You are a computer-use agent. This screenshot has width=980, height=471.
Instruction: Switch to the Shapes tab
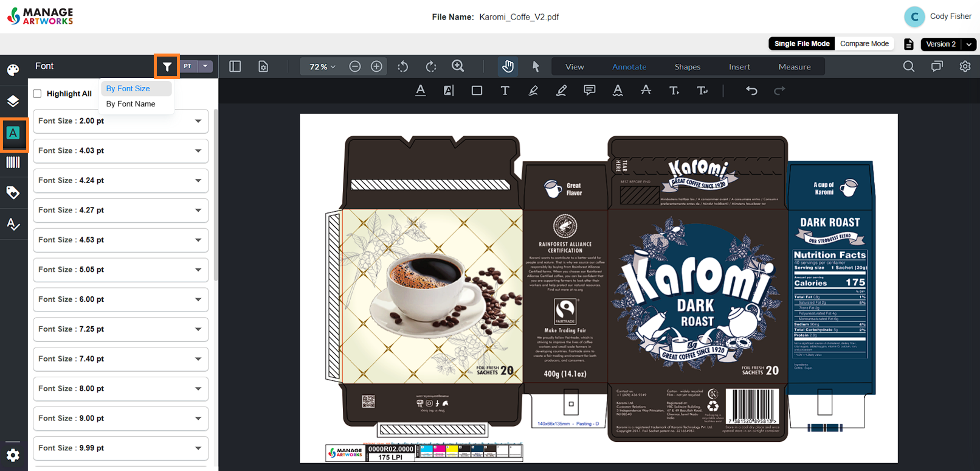(688, 67)
